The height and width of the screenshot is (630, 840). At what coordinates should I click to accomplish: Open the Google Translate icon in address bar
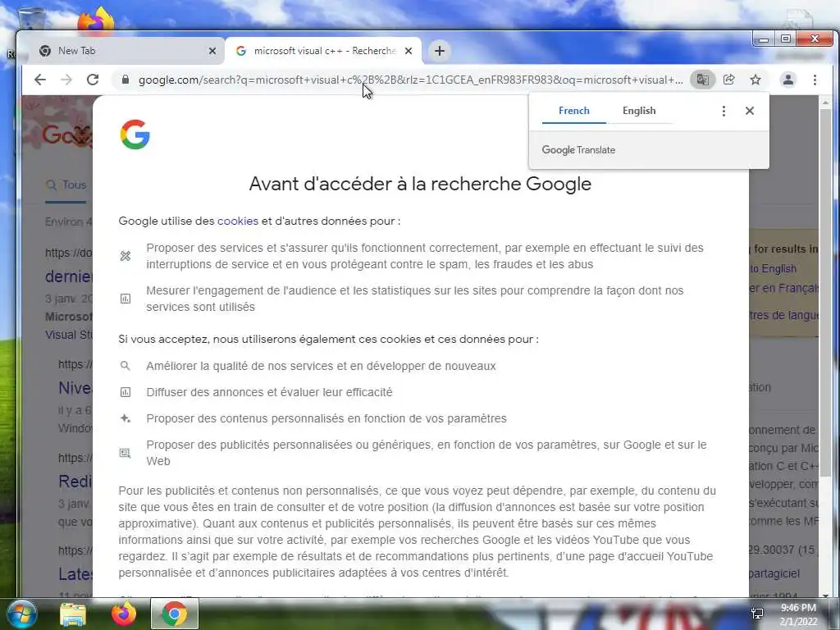(702, 80)
